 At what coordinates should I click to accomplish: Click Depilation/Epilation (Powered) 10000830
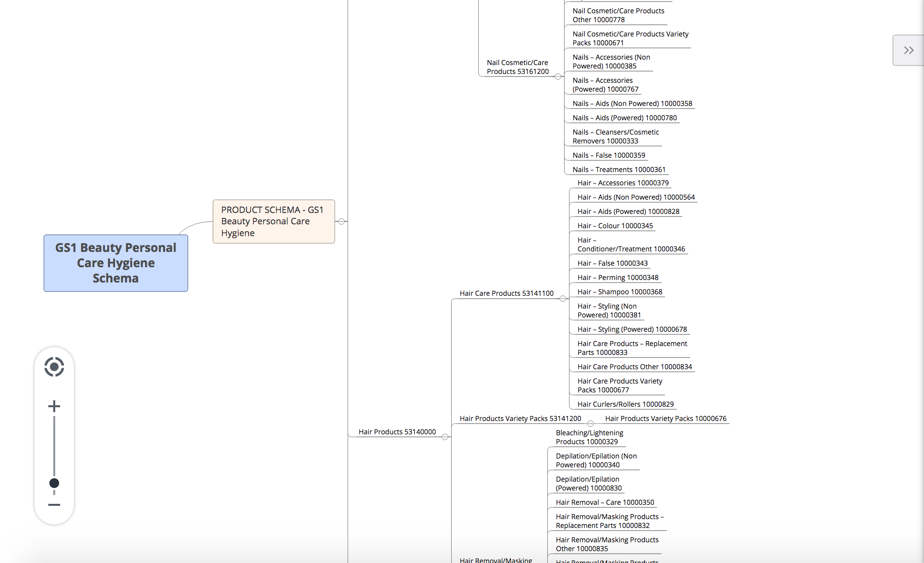589,484
